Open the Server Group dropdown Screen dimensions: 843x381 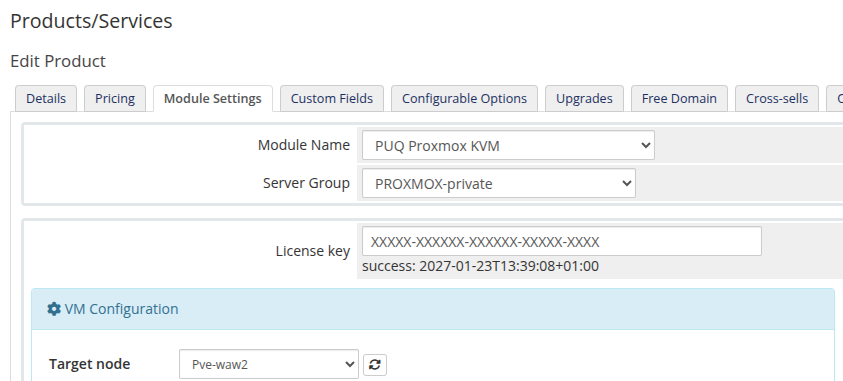(x=498, y=183)
